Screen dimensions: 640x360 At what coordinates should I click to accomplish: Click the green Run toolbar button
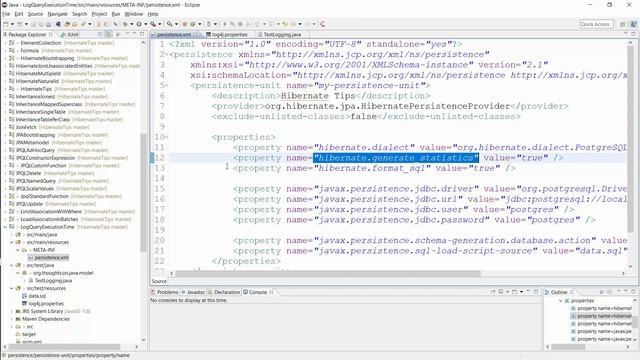point(139,24)
